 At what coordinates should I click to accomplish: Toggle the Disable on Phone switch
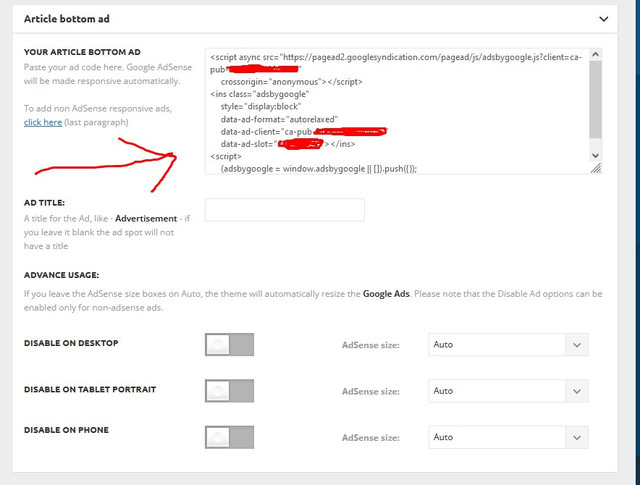coord(229,437)
